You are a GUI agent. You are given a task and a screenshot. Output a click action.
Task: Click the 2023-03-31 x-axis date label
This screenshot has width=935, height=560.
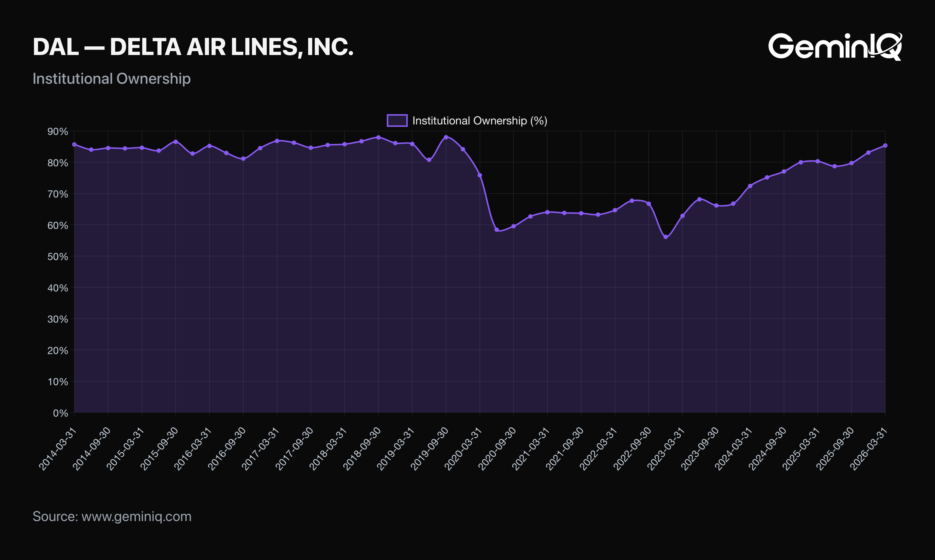pyautogui.click(x=666, y=449)
